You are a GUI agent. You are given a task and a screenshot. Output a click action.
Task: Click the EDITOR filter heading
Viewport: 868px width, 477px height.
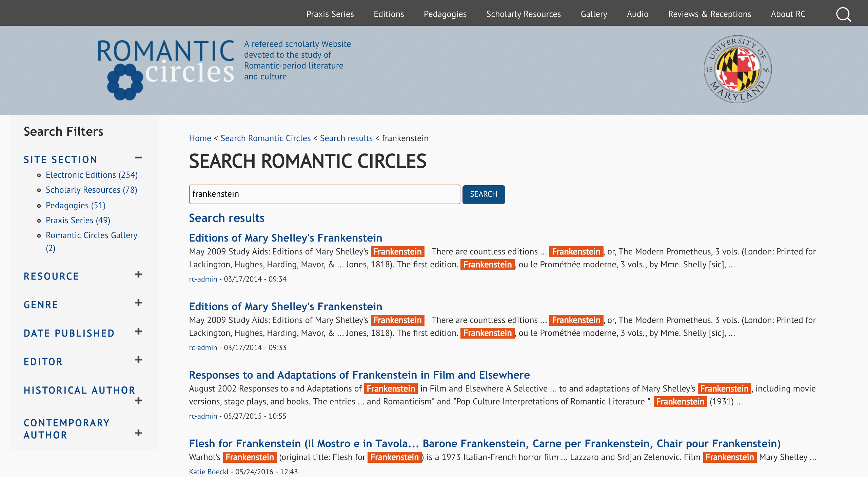tap(43, 362)
